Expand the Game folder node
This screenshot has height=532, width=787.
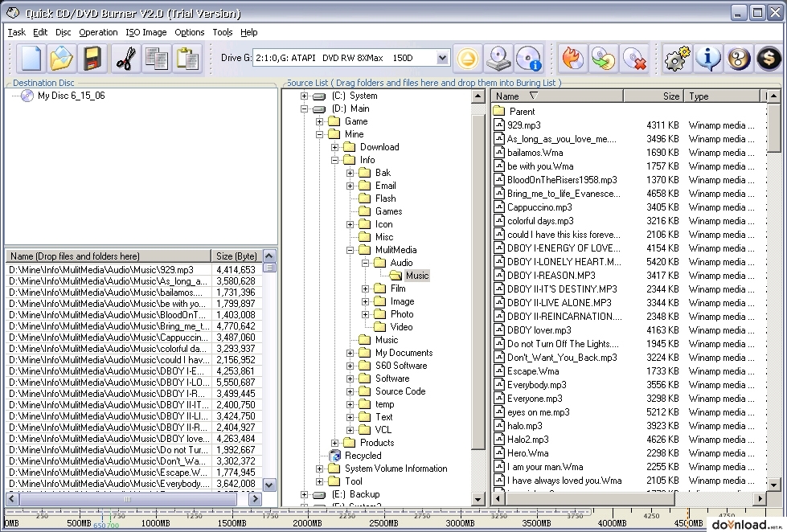[320, 121]
